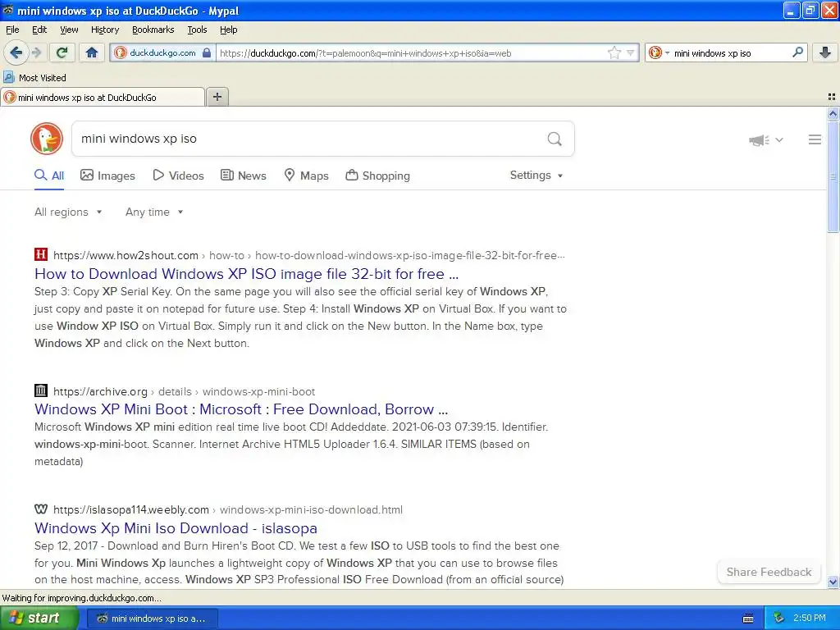This screenshot has width=840, height=630.
Task: Go back with the Back arrow button
Action: (16, 52)
